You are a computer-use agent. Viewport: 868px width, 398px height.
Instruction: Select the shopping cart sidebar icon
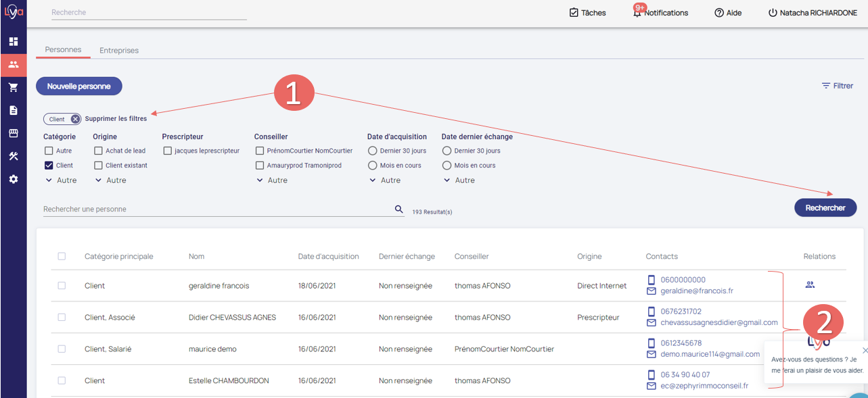14,87
